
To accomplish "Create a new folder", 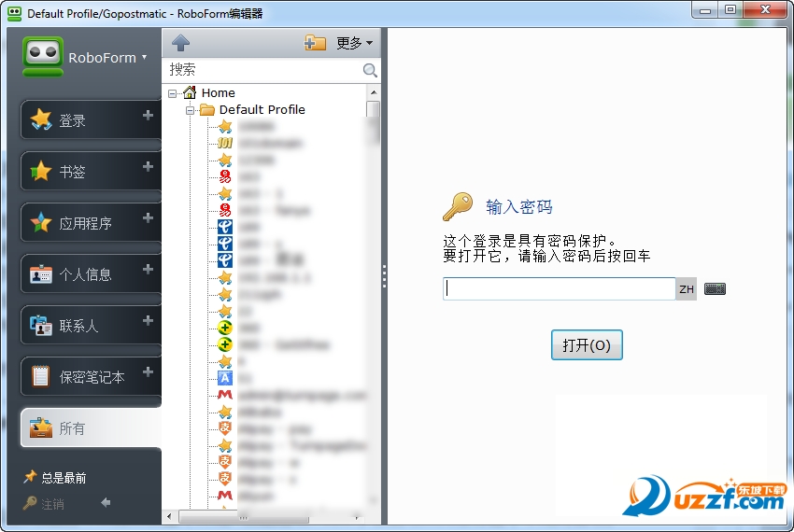I will [x=315, y=43].
